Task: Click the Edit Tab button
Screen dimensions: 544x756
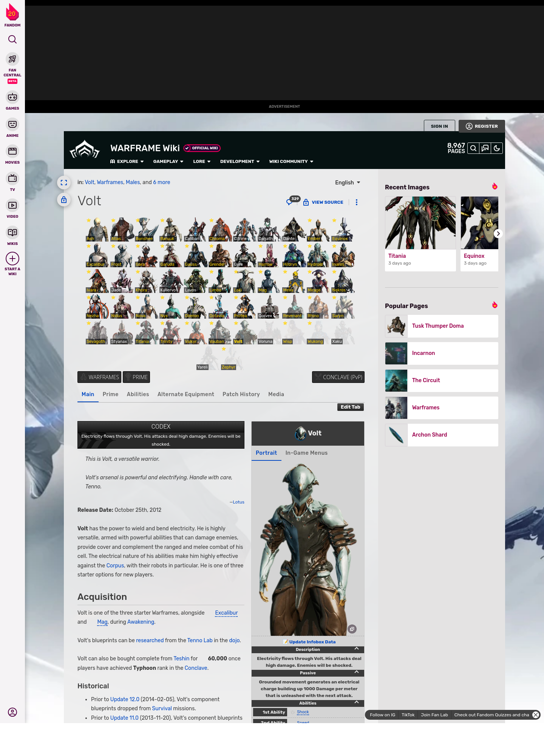Action: pyautogui.click(x=351, y=407)
